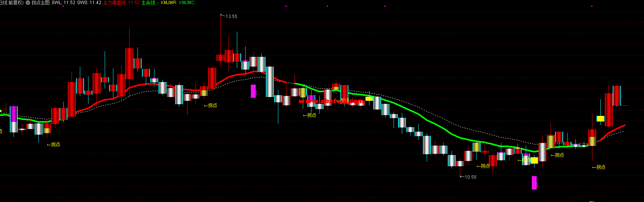Click the 13.55 high price marker

click(x=231, y=17)
